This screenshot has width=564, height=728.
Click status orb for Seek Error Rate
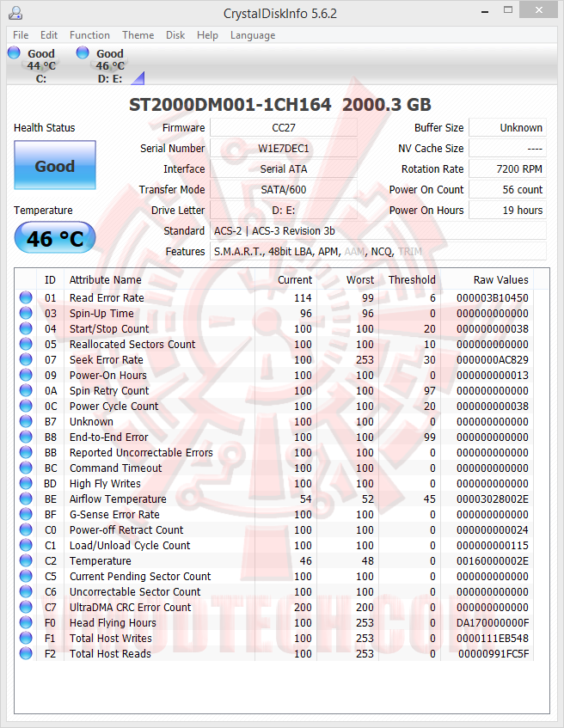click(x=26, y=359)
